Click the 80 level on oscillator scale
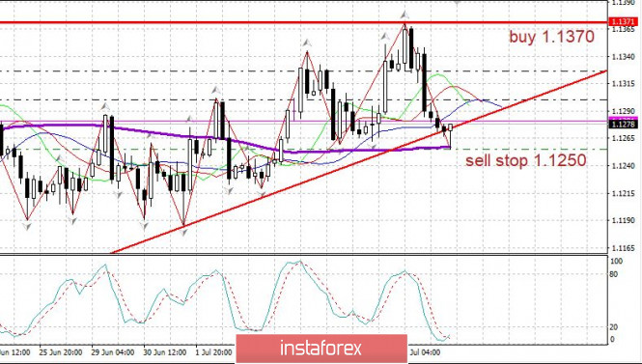 tap(614, 274)
